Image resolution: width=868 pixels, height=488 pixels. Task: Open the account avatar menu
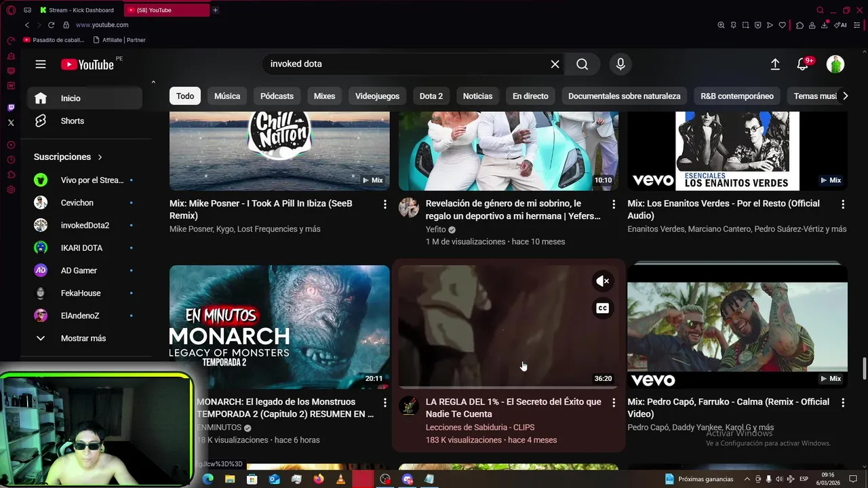pyautogui.click(x=835, y=64)
